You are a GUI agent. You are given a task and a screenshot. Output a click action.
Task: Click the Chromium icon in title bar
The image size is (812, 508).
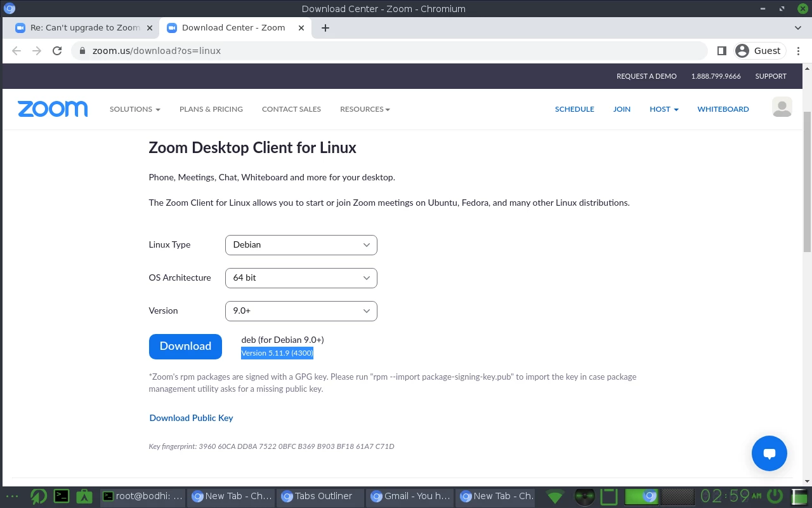[x=10, y=8]
